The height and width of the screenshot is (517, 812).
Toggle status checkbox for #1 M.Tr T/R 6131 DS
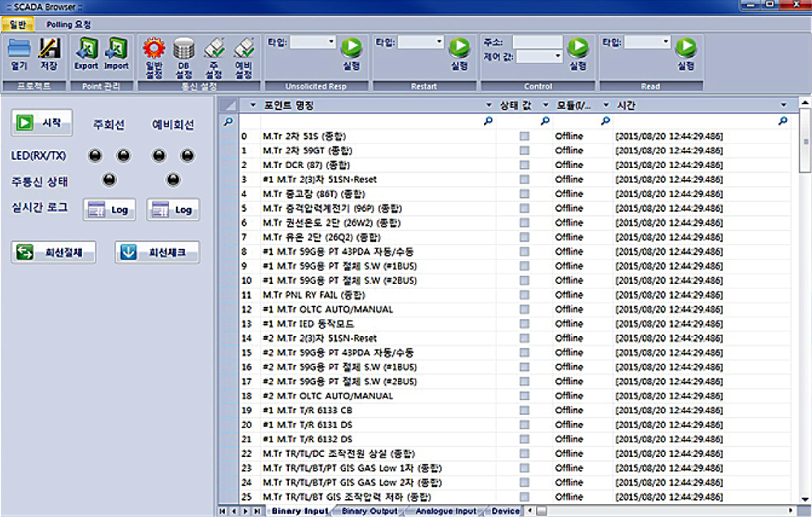[x=525, y=425]
